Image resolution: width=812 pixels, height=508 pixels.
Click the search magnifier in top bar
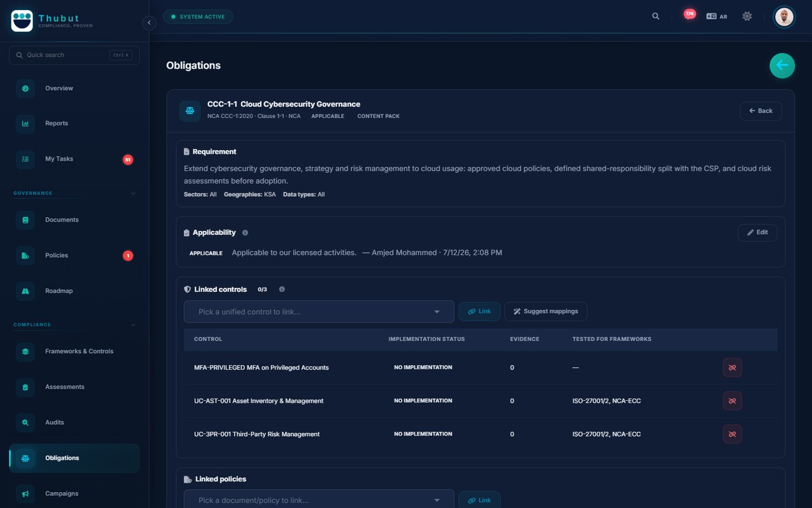pos(656,17)
